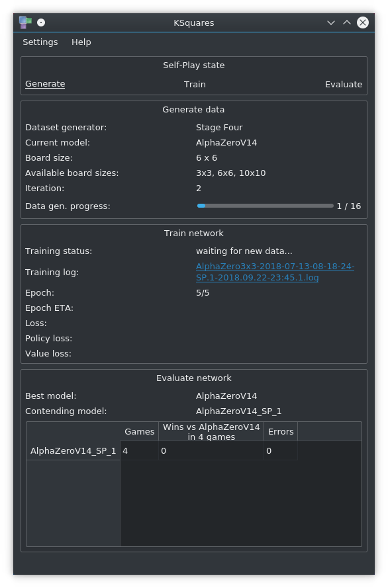Click the Epoch ETA label
The image size is (388, 588).
(x=49, y=308)
